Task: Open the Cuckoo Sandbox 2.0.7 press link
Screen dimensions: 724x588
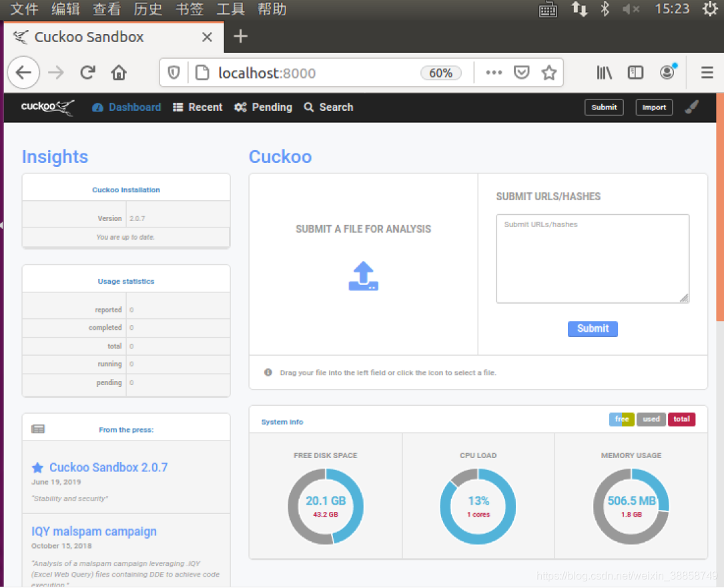Action: pyautogui.click(x=109, y=467)
